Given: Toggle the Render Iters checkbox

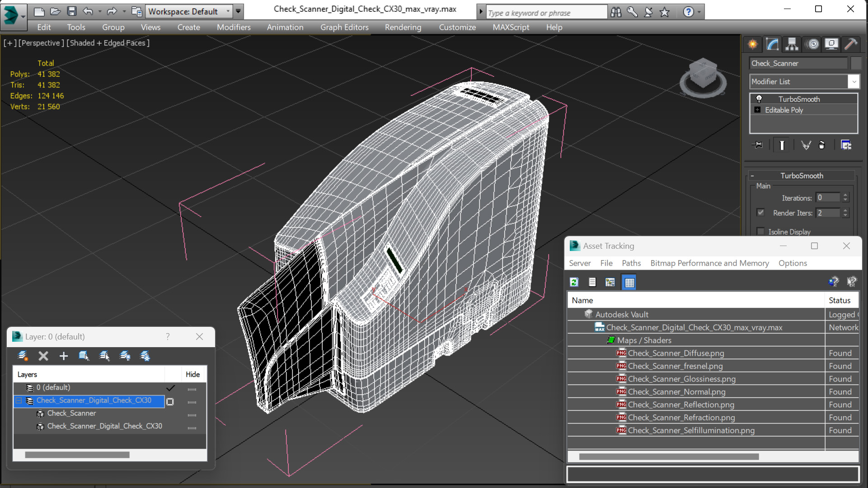Looking at the screenshot, I should (761, 212).
